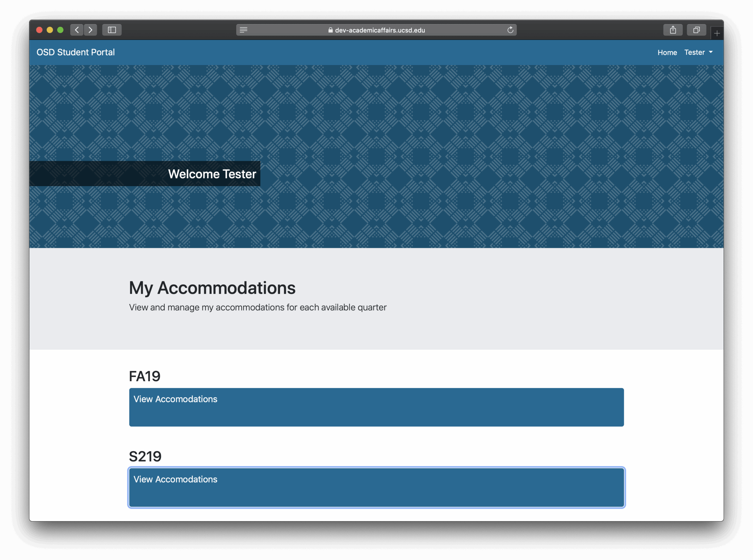Click the Safari back arrow button

click(77, 30)
